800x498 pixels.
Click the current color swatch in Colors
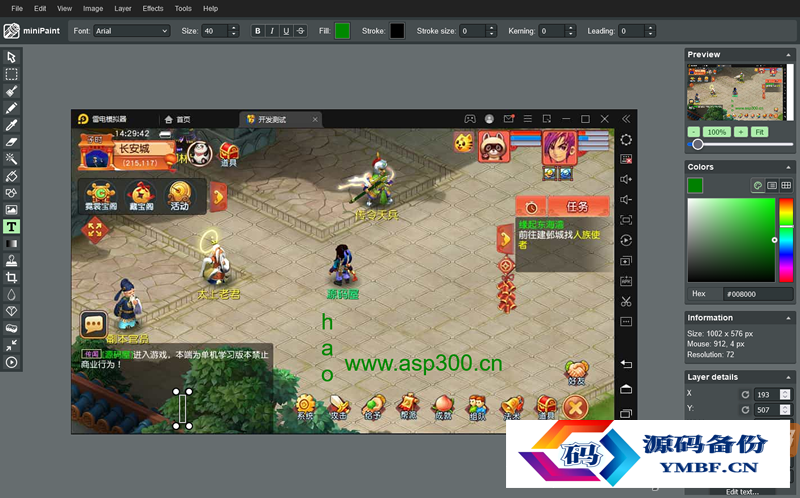pos(695,185)
